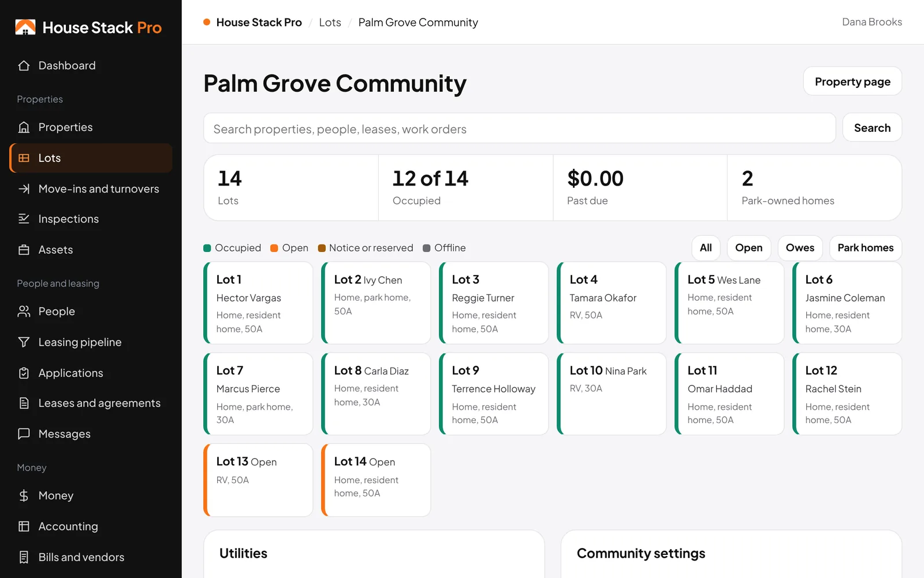Go to Lots breadcrumb link

330,23
